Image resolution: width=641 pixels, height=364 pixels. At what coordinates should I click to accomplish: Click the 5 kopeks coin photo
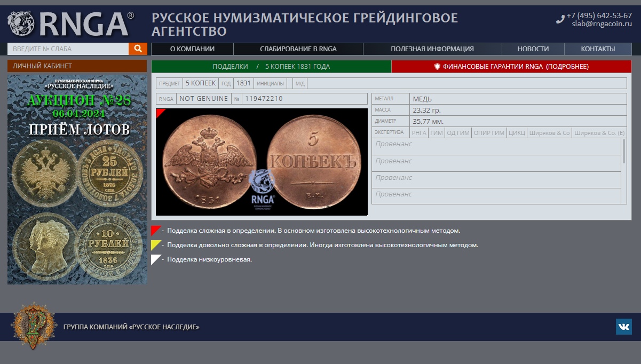coord(262,162)
